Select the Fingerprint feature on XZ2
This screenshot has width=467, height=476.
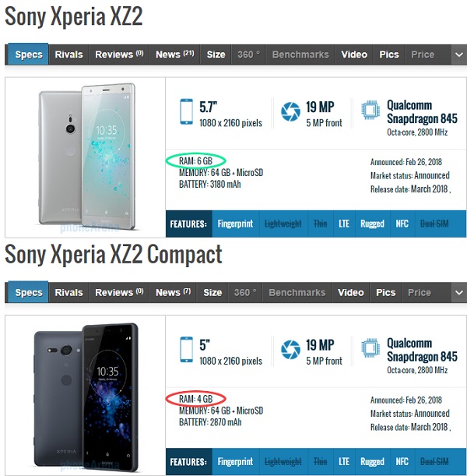pyautogui.click(x=235, y=224)
